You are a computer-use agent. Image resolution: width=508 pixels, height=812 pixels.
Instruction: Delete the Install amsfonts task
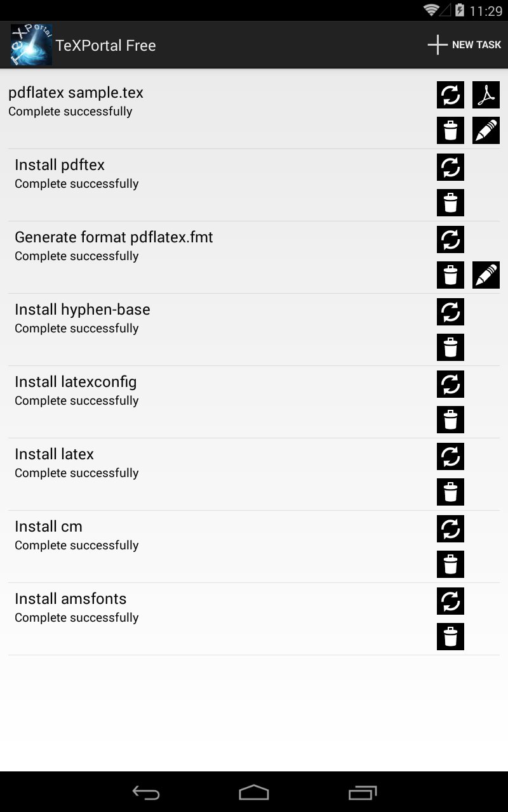pos(450,637)
